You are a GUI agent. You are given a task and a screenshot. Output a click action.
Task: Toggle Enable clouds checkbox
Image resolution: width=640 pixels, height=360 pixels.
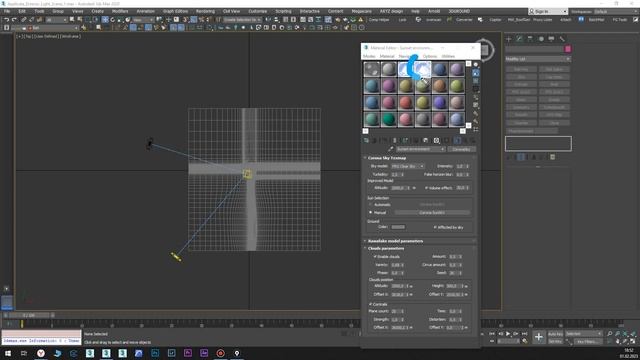(375, 257)
